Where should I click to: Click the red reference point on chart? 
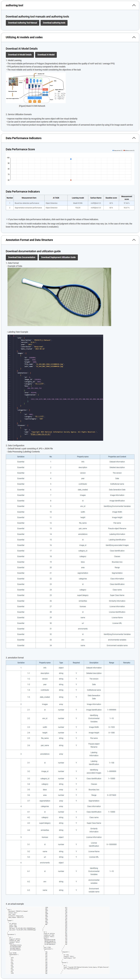point(71,180)
